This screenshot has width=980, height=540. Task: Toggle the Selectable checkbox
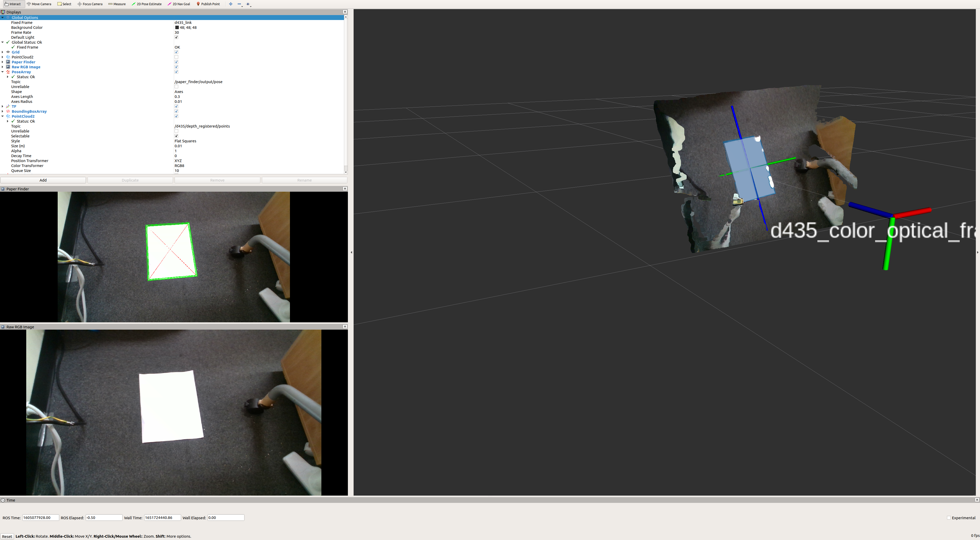(176, 136)
